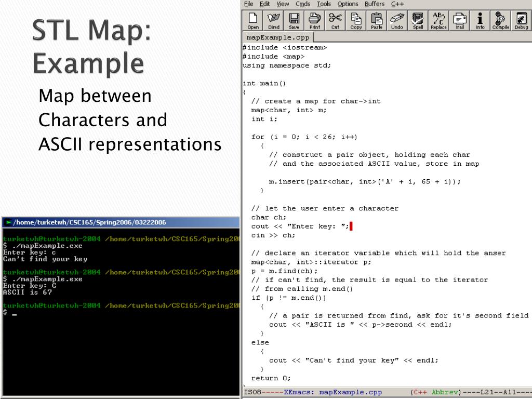Open Info documentation icon
The height and width of the screenshot is (399, 532).
click(480, 21)
